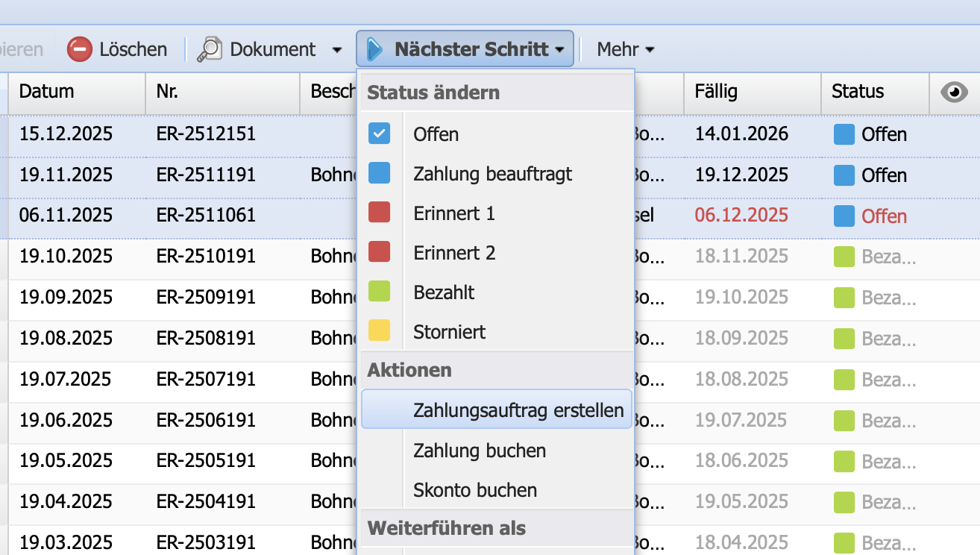Select invoice row ER-2511061

click(x=206, y=216)
